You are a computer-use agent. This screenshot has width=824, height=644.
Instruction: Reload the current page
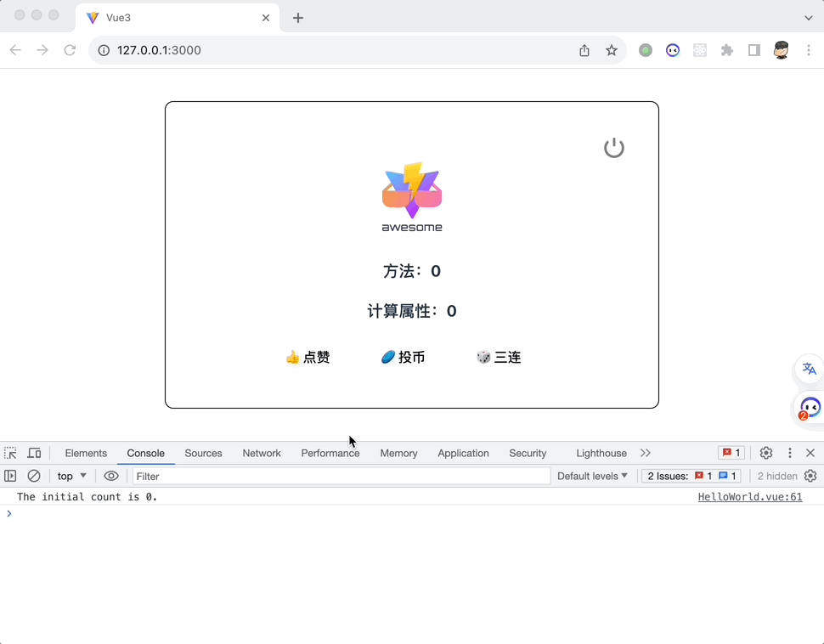(x=70, y=50)
